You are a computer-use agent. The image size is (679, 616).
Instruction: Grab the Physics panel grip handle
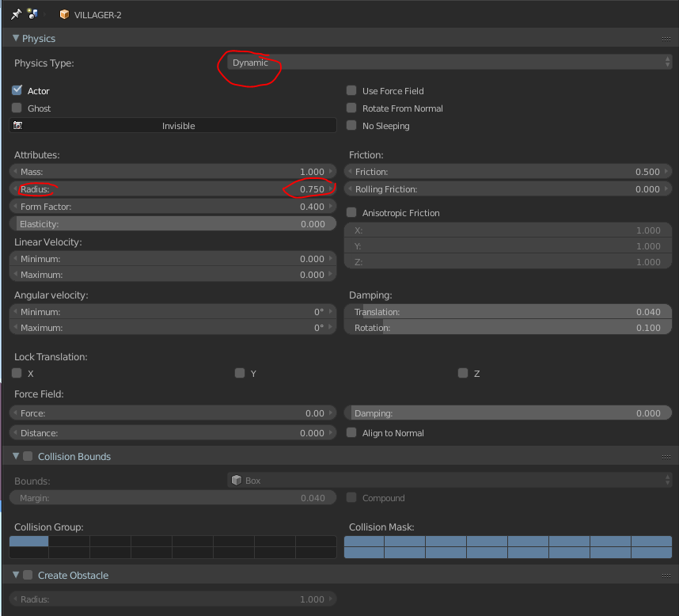pyautogui.click(x=666, y=39)
